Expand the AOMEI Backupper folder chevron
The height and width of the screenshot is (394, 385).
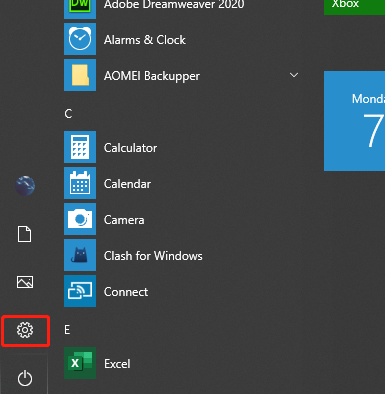click(x=294, y=75)
